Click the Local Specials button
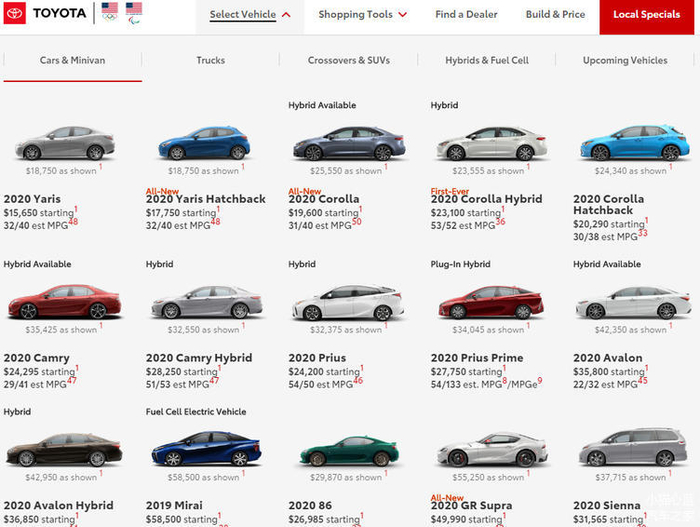The height and width of the screenshot is (527, 700). (646, 17)
